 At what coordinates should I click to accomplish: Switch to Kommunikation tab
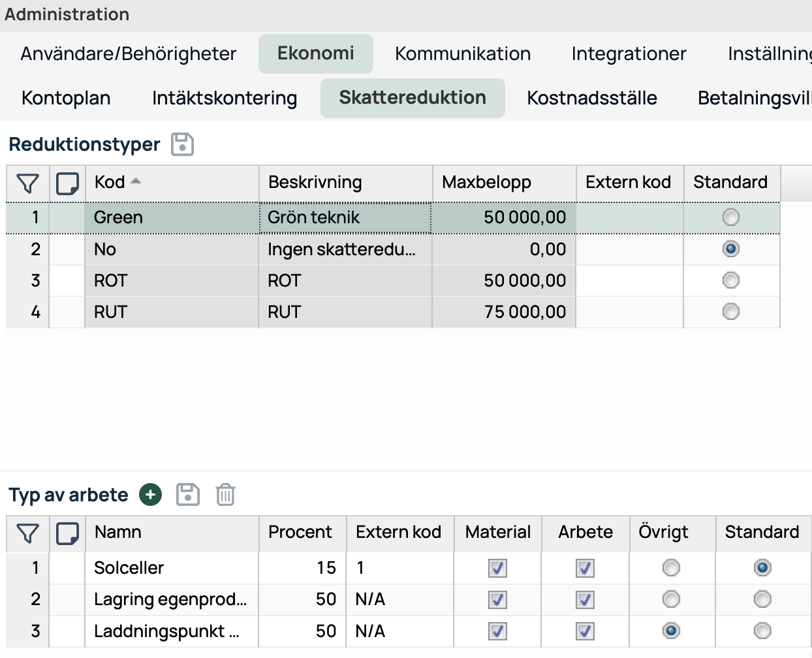[x=463, y=54]
